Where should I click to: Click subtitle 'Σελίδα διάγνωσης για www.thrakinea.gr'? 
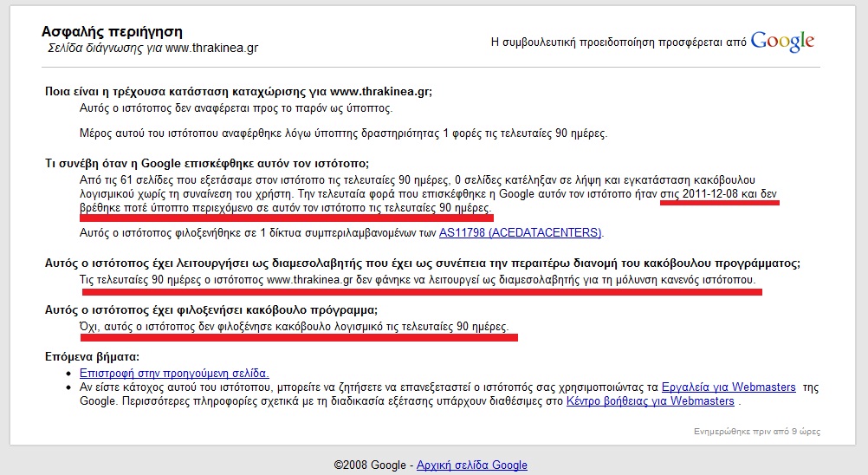coord(152,49)
